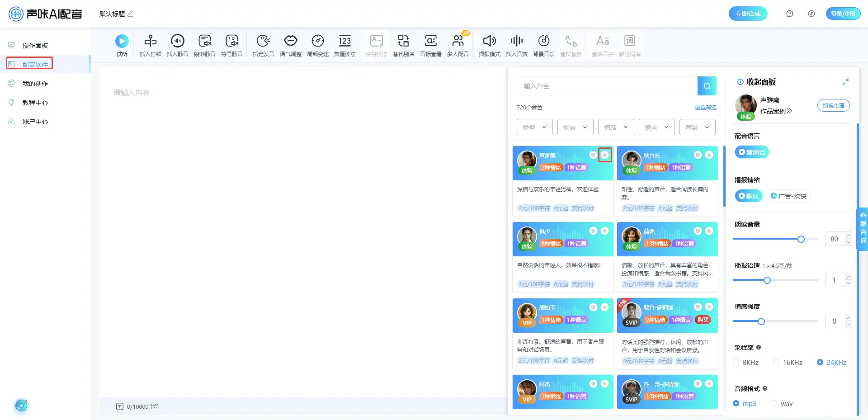Select the 16KHz sample rate option
This screenshot has height=420, width=868.
click(776, 362)
